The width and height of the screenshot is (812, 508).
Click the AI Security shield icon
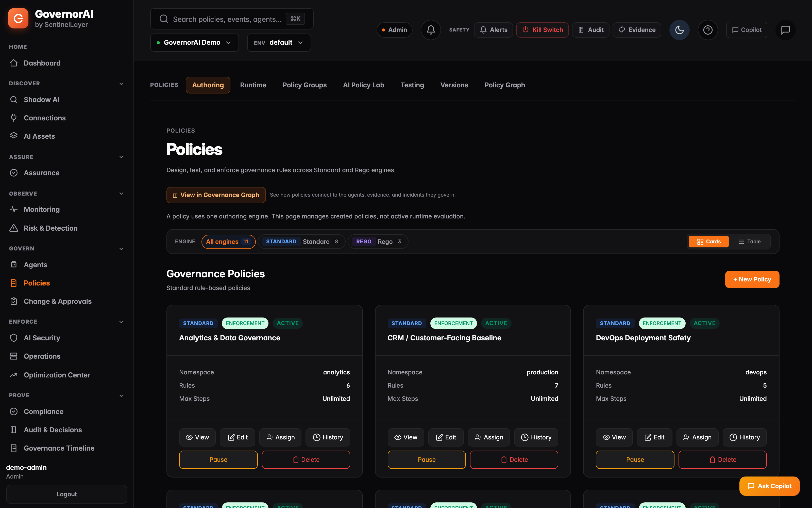pyautogui.click(x=14, y=338)
